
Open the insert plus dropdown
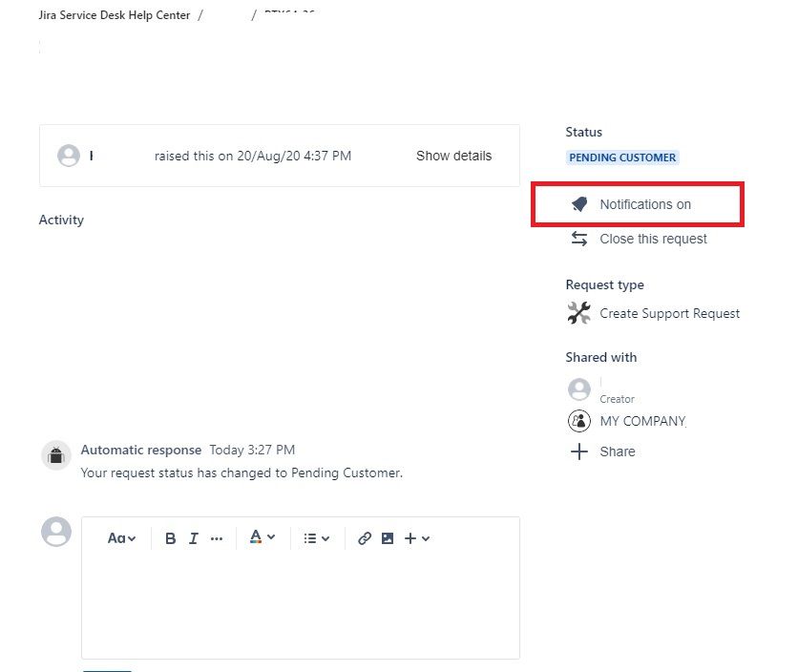pos(417,538)
